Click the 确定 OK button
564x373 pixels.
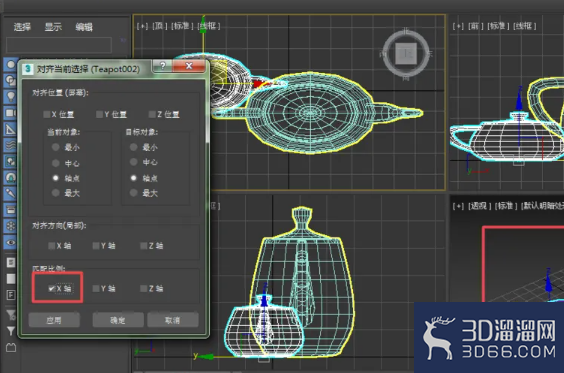[x=118, y=320]
